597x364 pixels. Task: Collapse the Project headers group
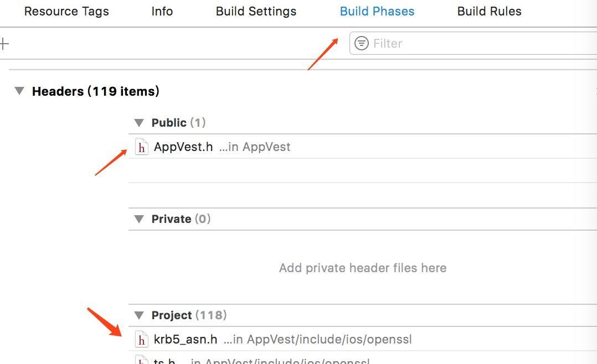(x=139, y=315)
